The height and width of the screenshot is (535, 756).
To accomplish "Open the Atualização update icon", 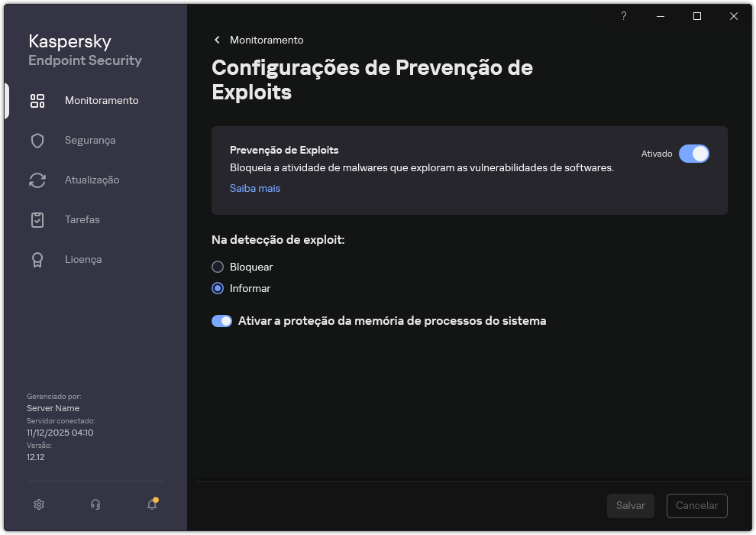I will coord(37,180).
